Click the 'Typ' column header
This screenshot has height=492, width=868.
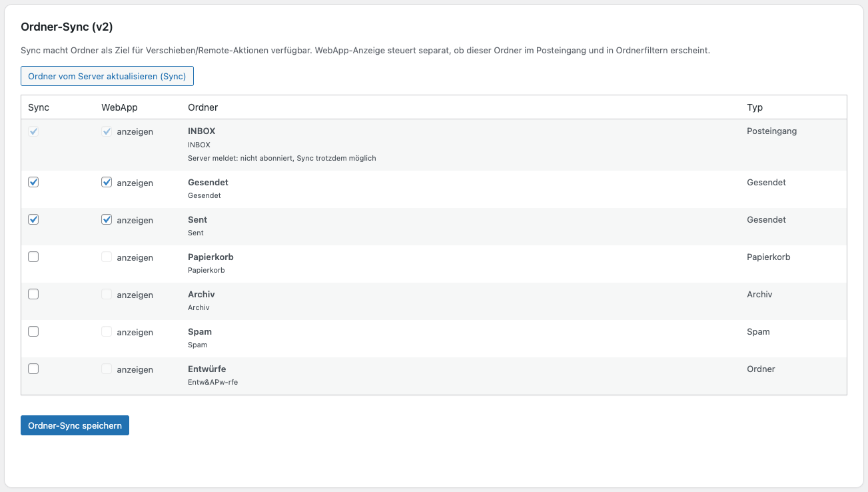[755, 107]
